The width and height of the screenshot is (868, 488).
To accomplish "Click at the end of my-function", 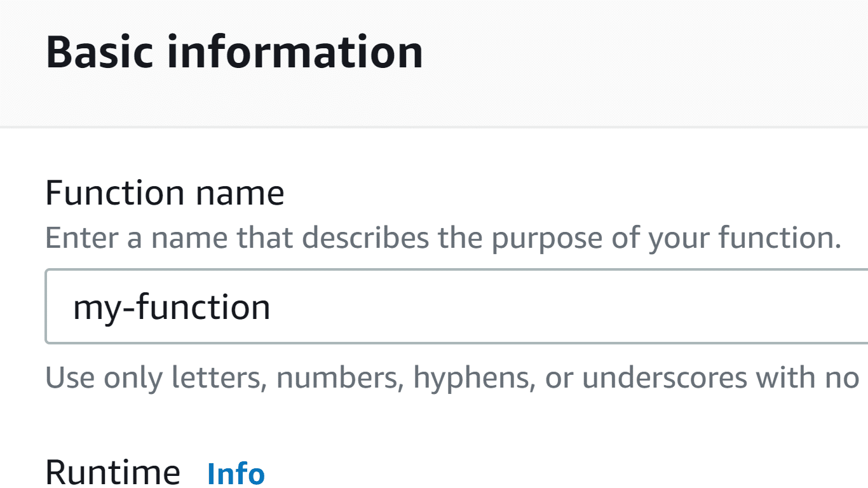I will pos(273,306).
